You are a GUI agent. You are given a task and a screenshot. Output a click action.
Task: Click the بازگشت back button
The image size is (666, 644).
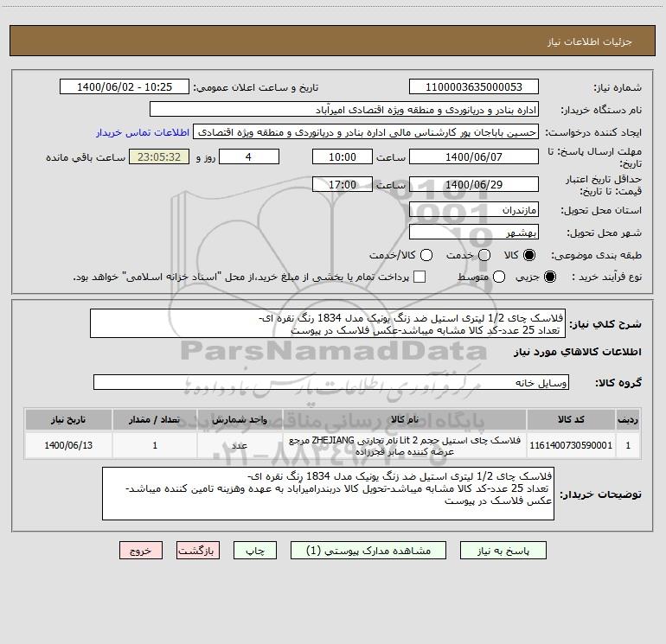click(198, 551)
